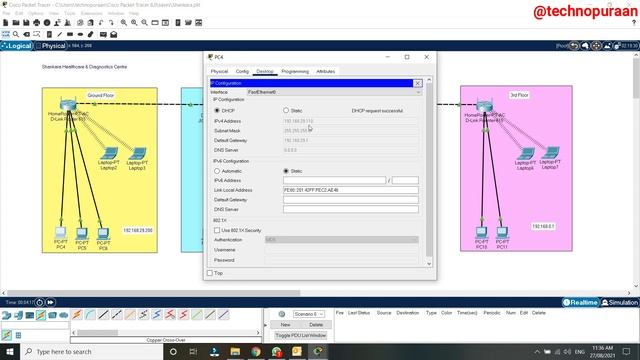Viewport: 640px width, 360px height.
Task: Click the Undo arrow in the toolbar
Action: 101,23
